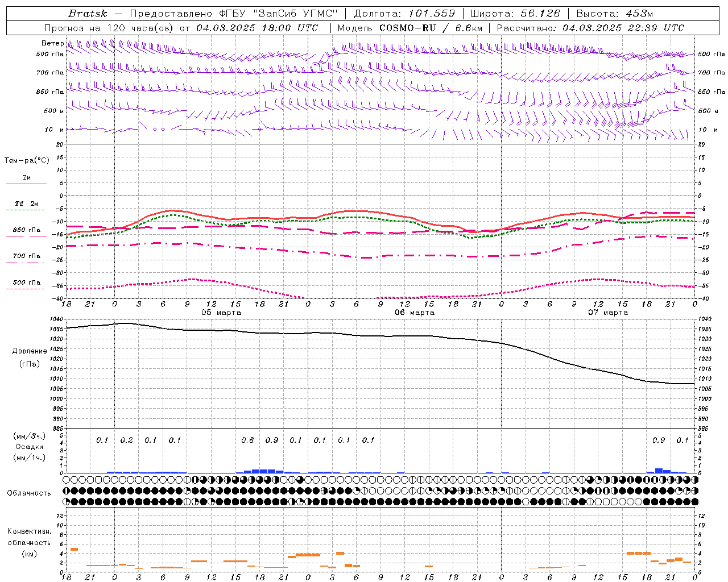Click the "0.2" precipitation amount value
Viewport: 728px width, 582px height.
(x=126, y=440)
